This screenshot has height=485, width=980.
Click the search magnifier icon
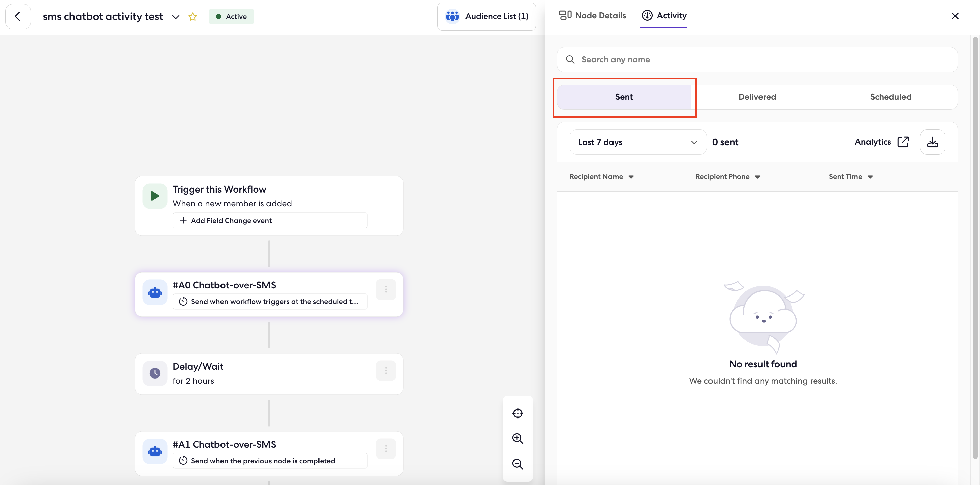point(570,60)
